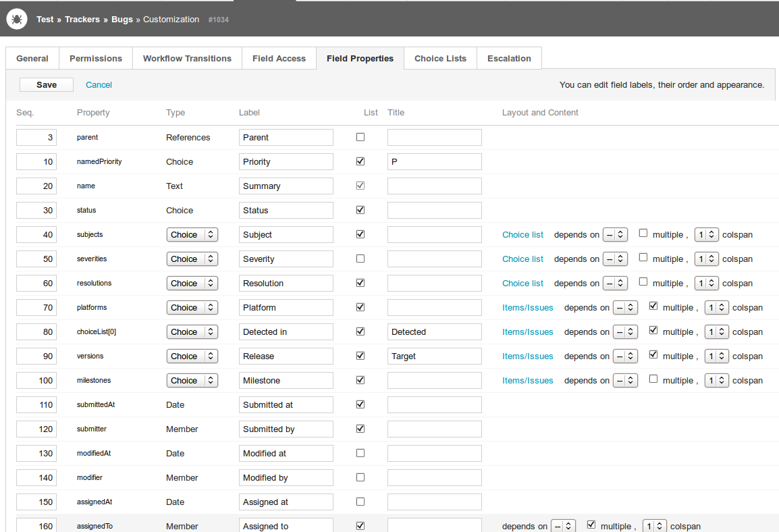Open the Type dropdown for resolutions

pos(192,283)
